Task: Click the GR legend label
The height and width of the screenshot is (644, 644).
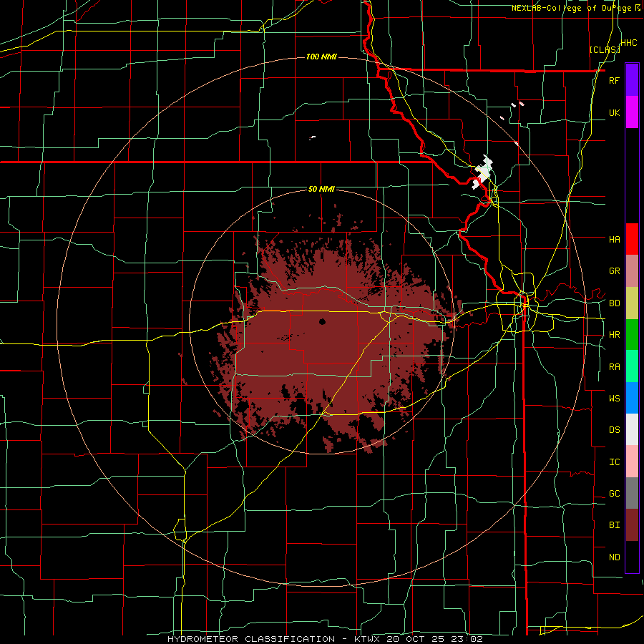Action: pos(615,271)
